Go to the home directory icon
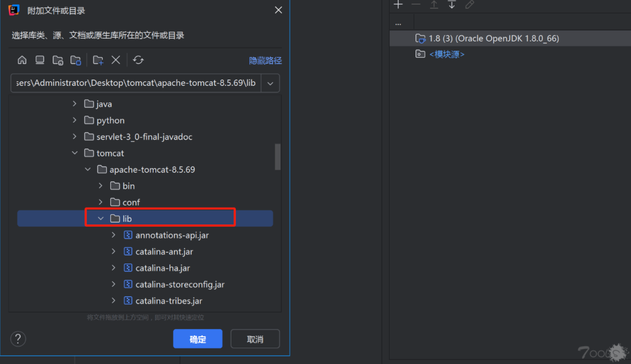Screen dimensions: 631x364 (22, 60)
